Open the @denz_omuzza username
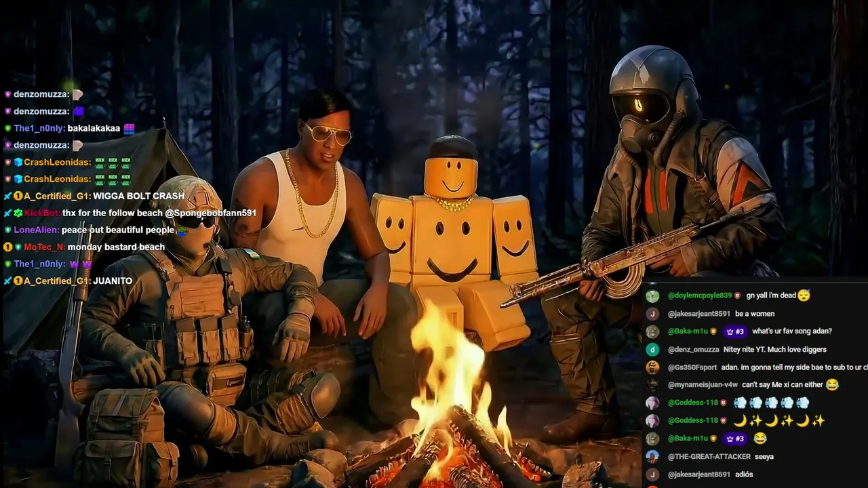Screen dimensions: 868x488 point(693,350)
